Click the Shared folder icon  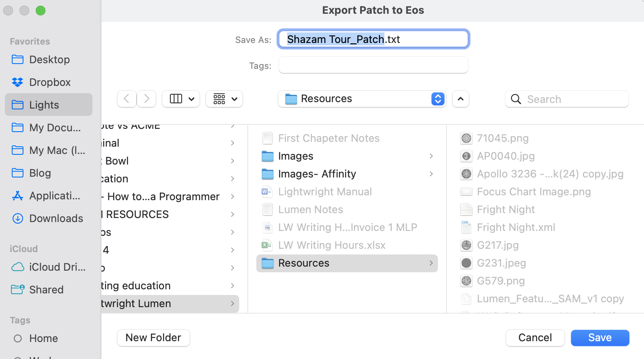coord(17,290)
